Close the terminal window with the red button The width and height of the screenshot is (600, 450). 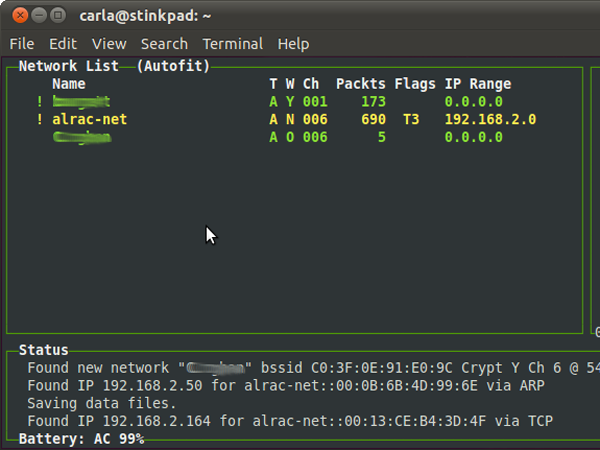pos(20,15)
